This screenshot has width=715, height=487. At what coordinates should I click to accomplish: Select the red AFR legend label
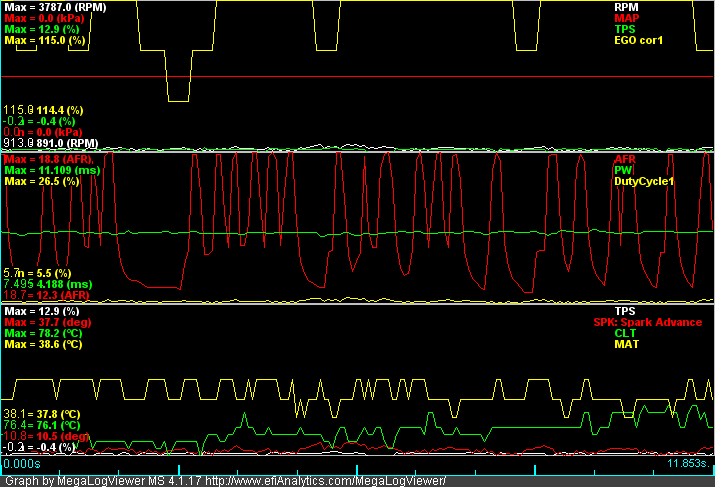[624, 159]
